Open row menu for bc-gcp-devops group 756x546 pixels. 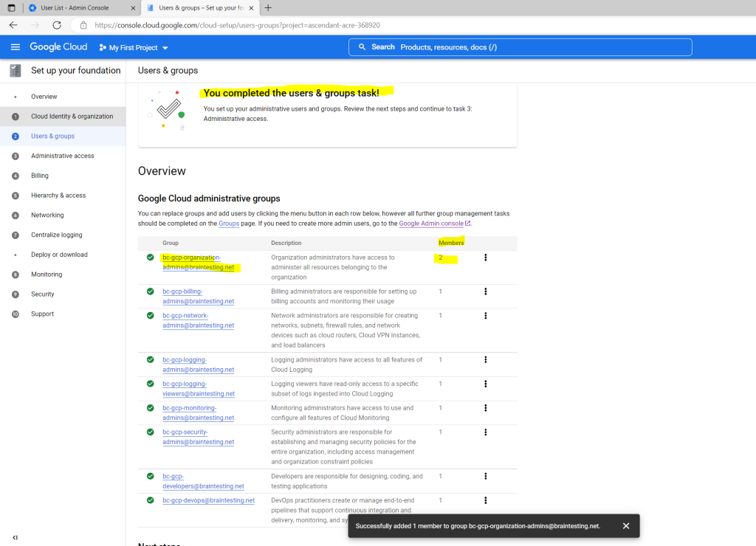[x=486, y=501]
